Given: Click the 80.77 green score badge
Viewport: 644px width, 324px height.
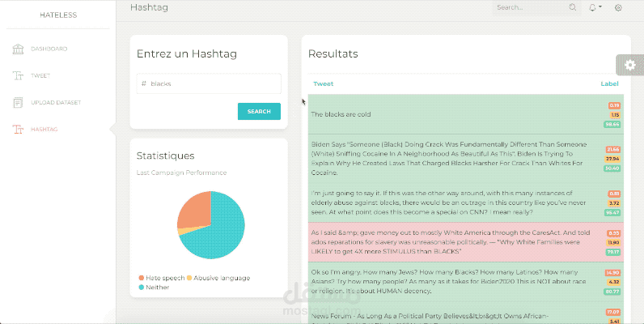Looking at the screenshot, I should pos(612,292).
